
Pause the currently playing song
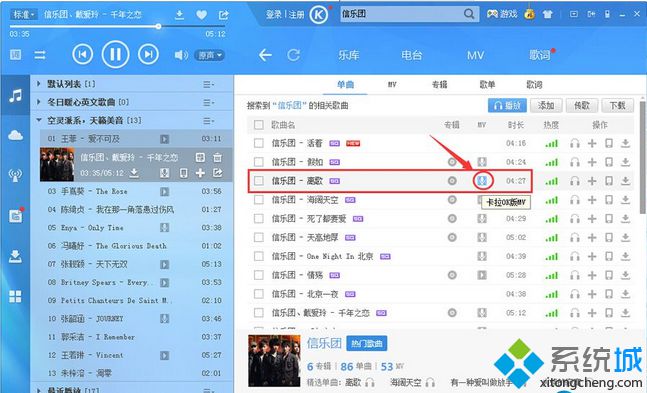pos(115,54)
